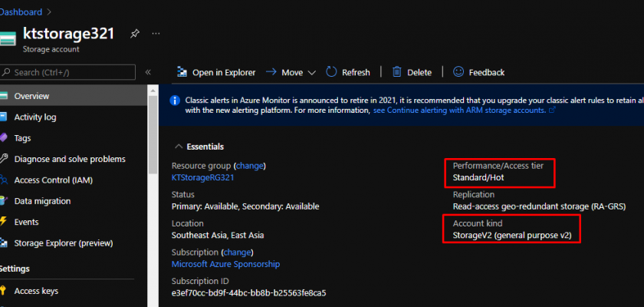Click the Standard/Hot value

tap(478, 177)
